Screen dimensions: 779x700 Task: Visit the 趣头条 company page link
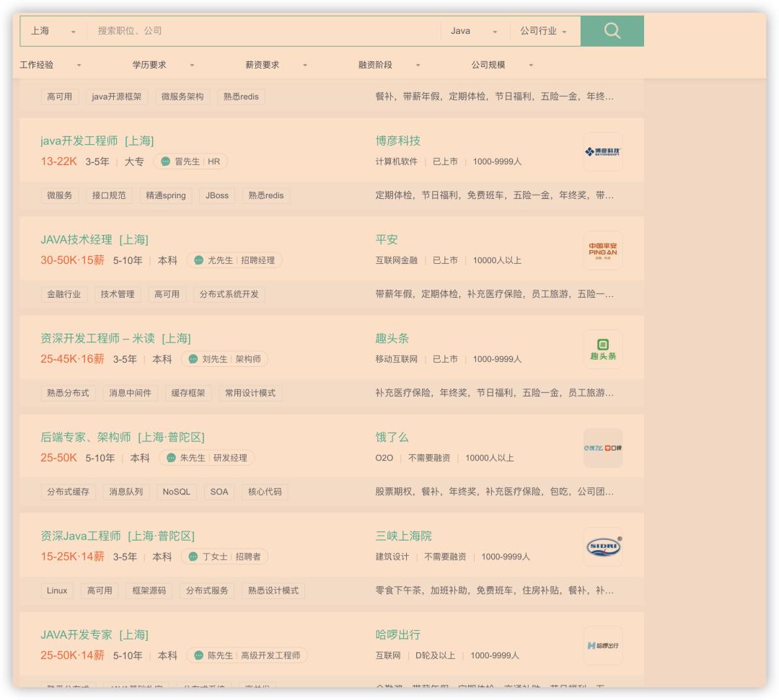392,339
